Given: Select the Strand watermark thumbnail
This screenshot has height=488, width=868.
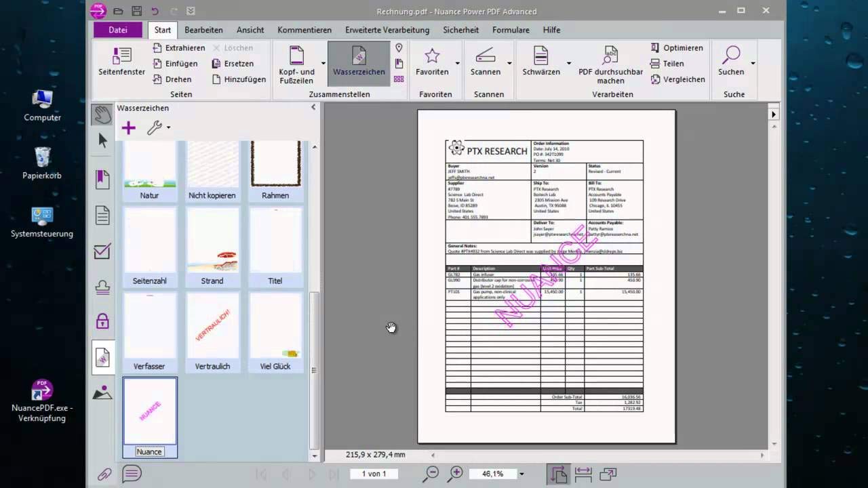Looking at the screenshot, I should tap(212, 246).
